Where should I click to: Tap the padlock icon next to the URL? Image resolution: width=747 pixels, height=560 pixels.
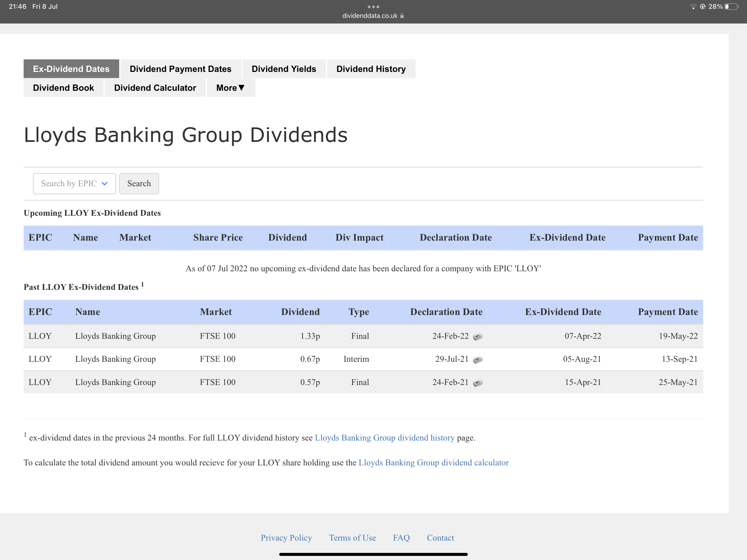pos(402,16)
